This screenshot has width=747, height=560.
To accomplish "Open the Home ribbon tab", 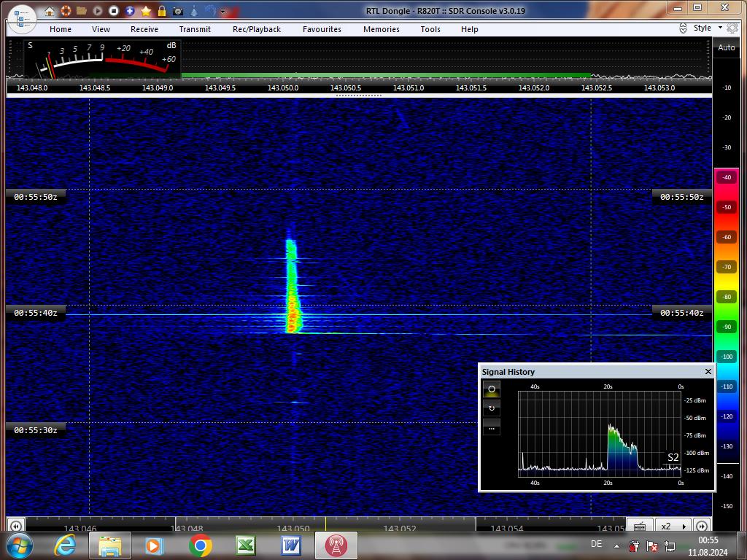I will coord(61,29).
